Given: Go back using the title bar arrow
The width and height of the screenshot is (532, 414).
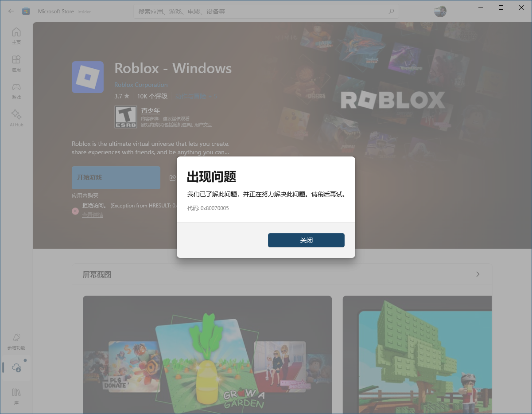Looking at the screenshot, I should click(x=11, y=12).
